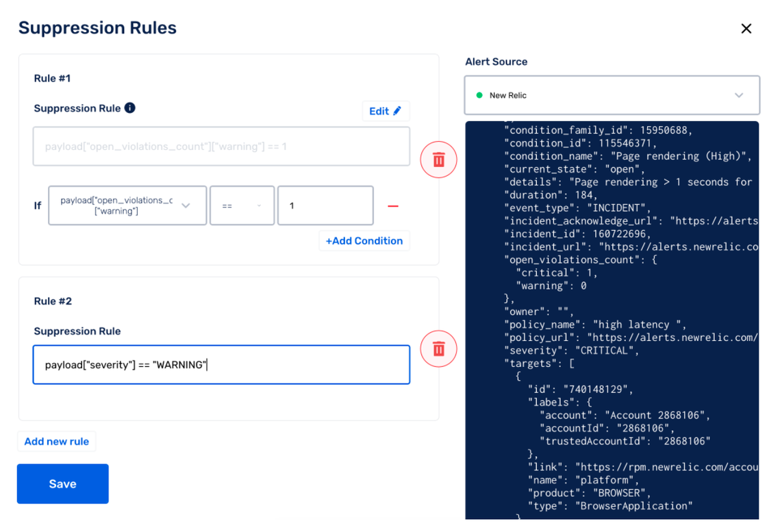Click the Rule #2 heading
The image size is (767, 532).
[x=53, y=301]
